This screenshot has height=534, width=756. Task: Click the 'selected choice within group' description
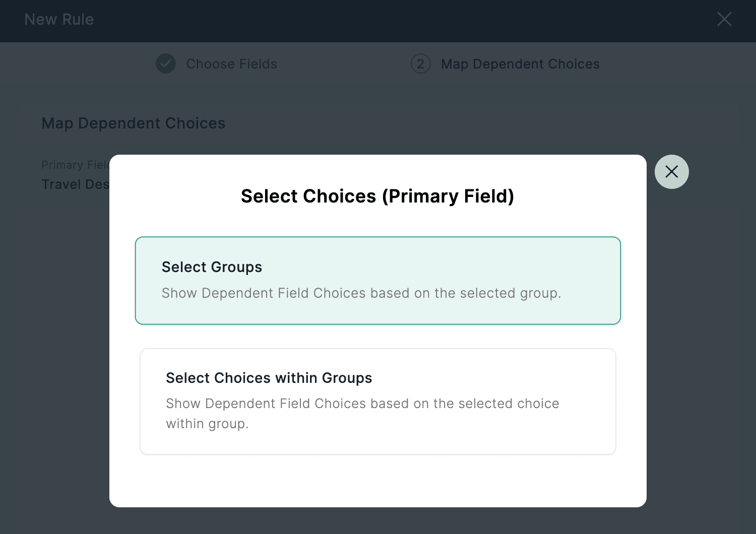click(362, 413)
